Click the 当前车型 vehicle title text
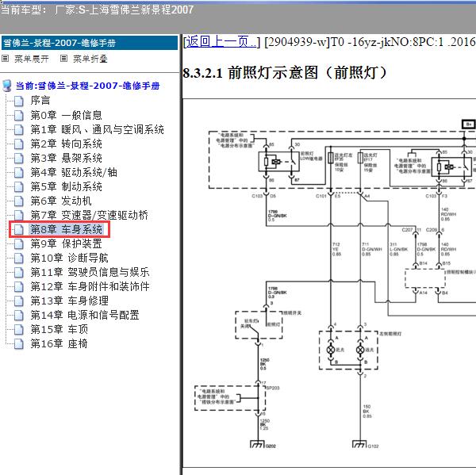The image size is (476, 475). 97,10
